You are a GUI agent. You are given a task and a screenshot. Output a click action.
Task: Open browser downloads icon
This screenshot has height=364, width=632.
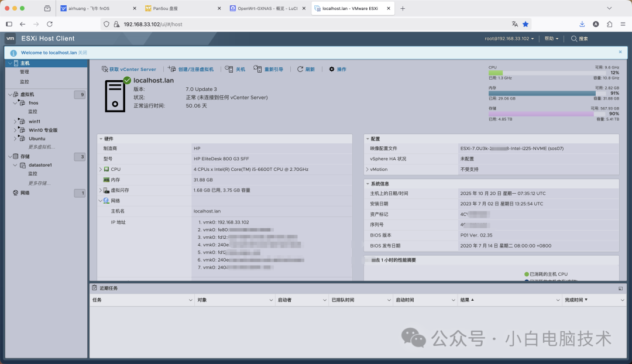(x=582, y=24)
